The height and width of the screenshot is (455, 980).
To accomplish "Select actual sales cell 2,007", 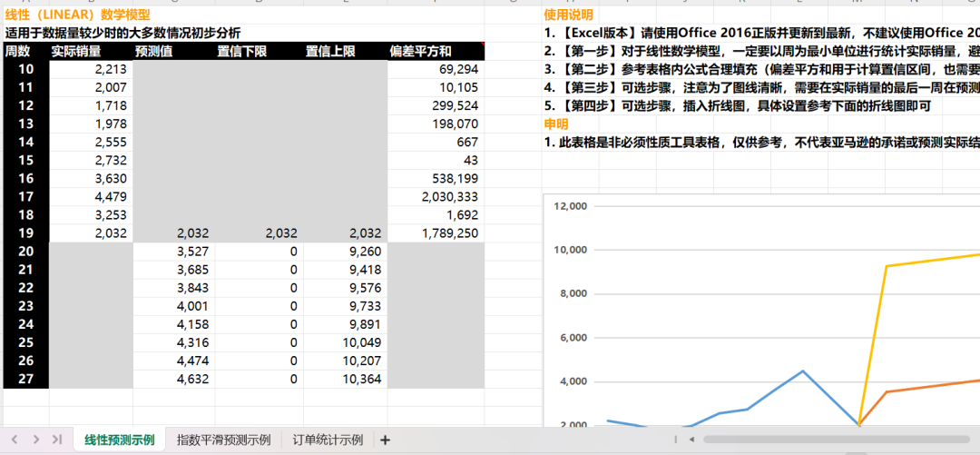I will pyautogui.click(x=92, y=87).
